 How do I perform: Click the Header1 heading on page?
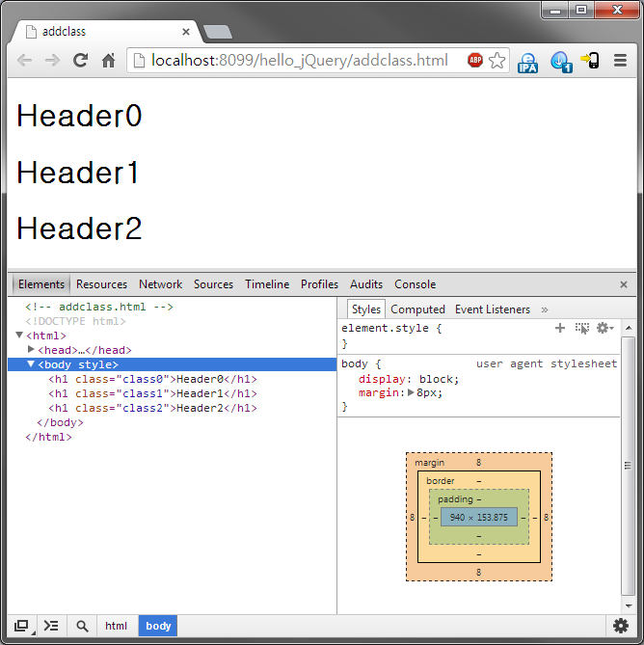click(77, 172)
